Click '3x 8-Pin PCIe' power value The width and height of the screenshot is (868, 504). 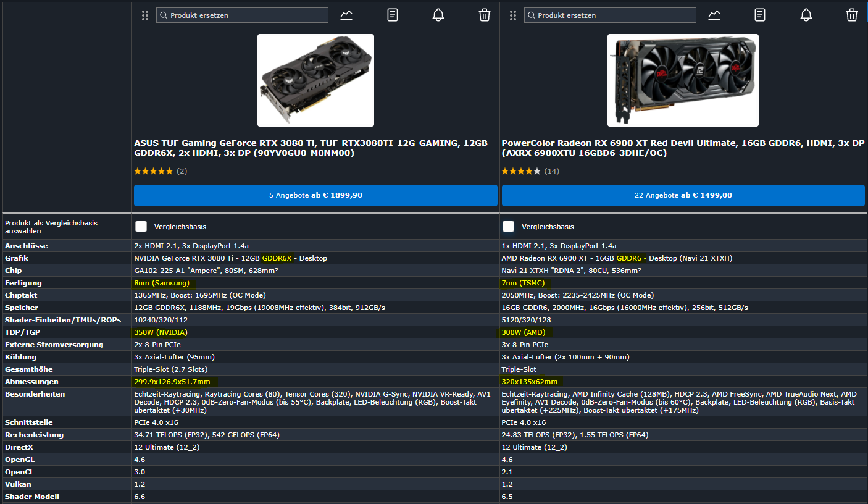pyautogui.click(x=525, y=345)
